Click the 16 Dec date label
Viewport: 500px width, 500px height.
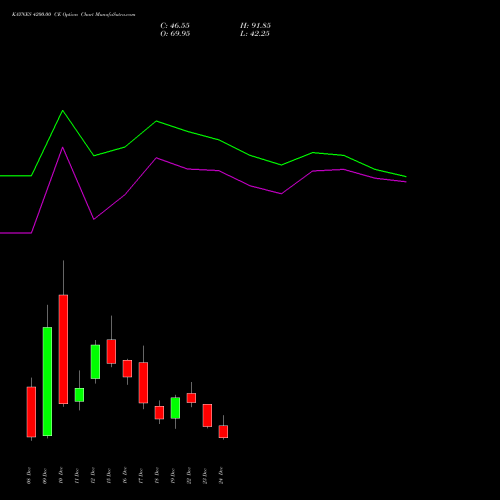click(125, 476)
